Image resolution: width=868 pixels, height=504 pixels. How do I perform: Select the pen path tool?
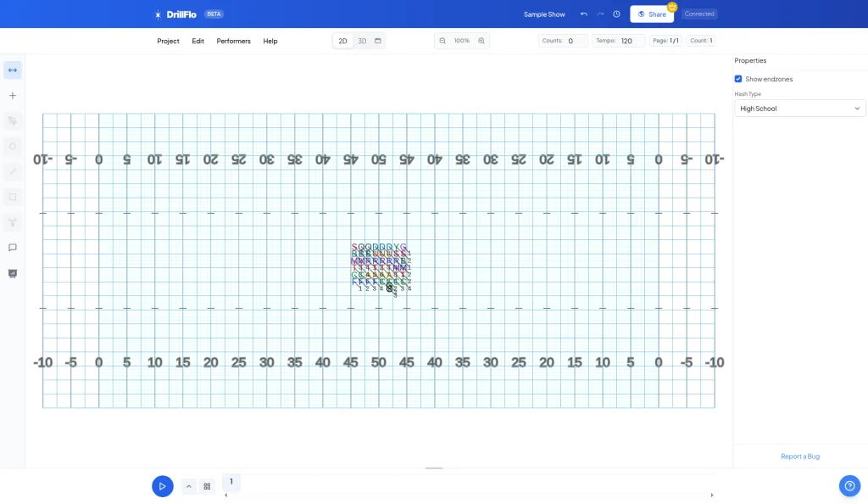(x=12, y=121)
